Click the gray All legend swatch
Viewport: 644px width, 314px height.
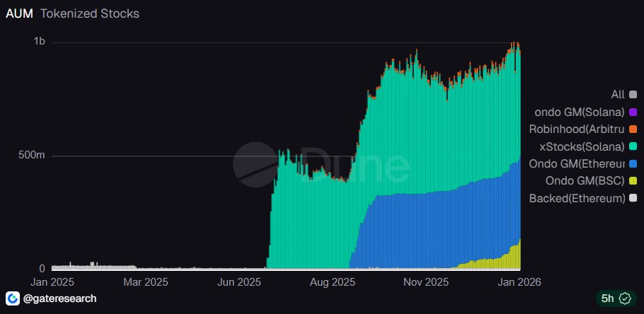click(633, 95)
